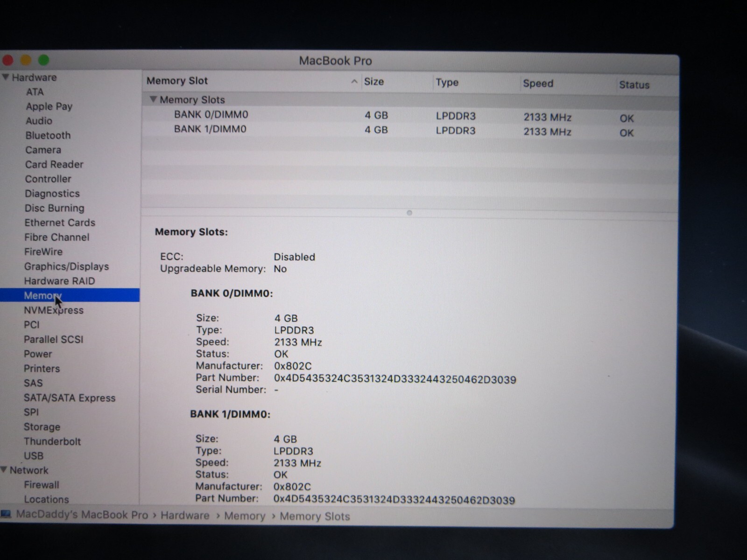Click the BANK 0/DIMM0 detail heading
The image size is (747, 560).
232,294
